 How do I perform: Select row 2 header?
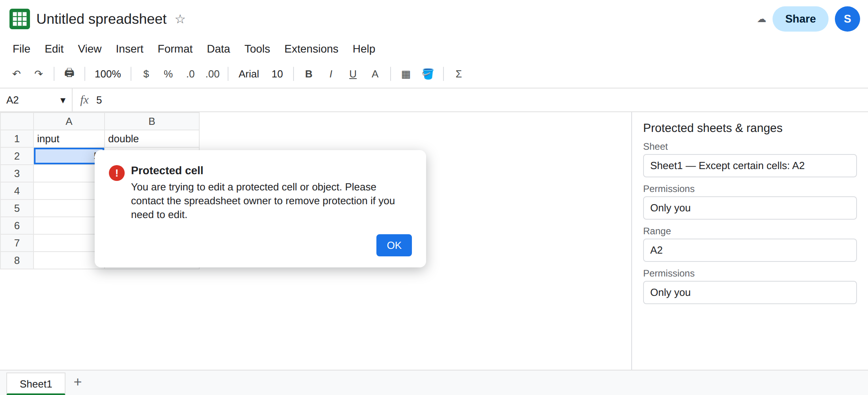click(17, 156)
